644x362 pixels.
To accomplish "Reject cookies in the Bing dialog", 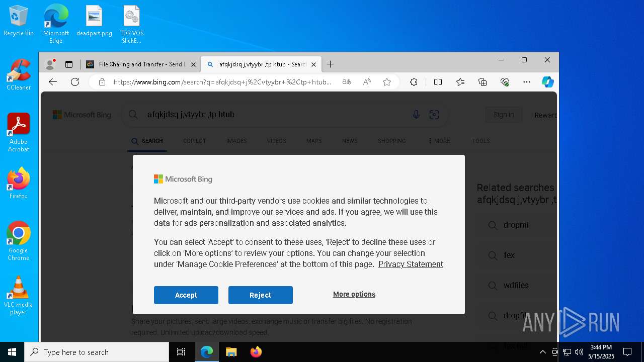I will (x=261, y=295).
